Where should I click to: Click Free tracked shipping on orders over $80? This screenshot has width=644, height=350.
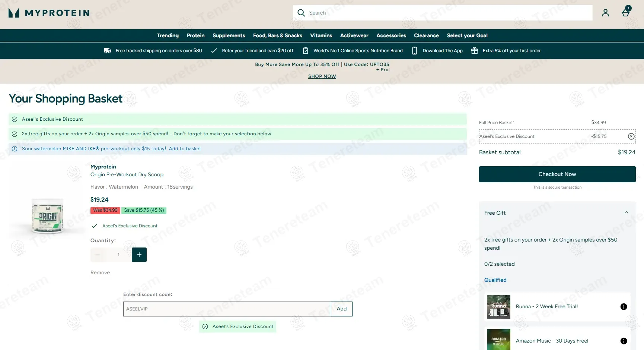[x=159, y=51]
